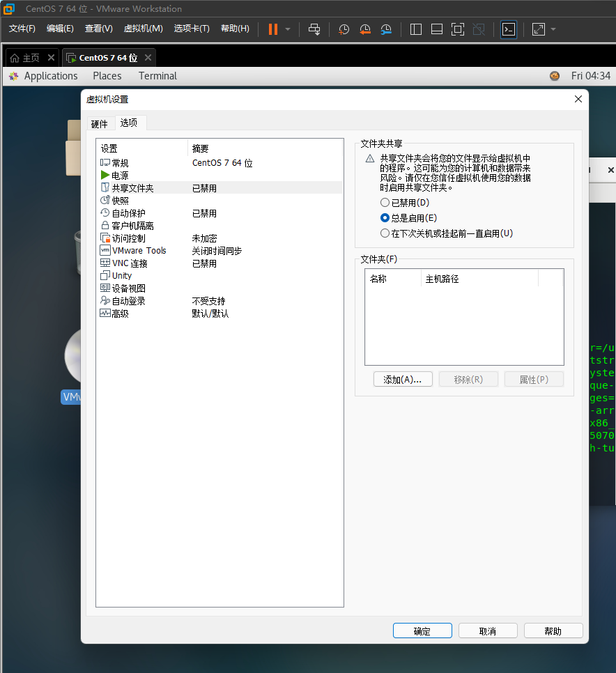This screenshot has width=616, height=673.
Task: Select the 高级 advanced settings row
Action: coord(220,314)
